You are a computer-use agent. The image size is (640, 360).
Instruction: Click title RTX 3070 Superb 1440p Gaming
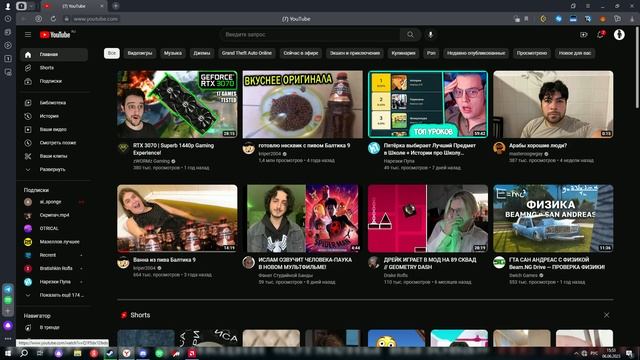173,149
